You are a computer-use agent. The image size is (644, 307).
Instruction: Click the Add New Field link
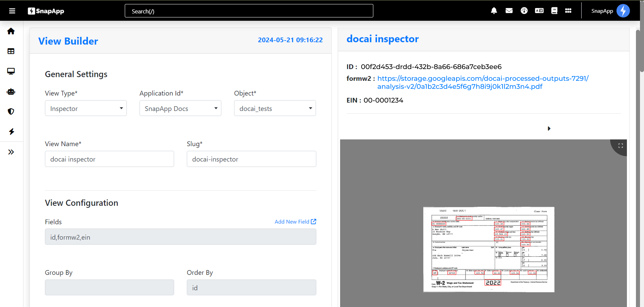295,222
